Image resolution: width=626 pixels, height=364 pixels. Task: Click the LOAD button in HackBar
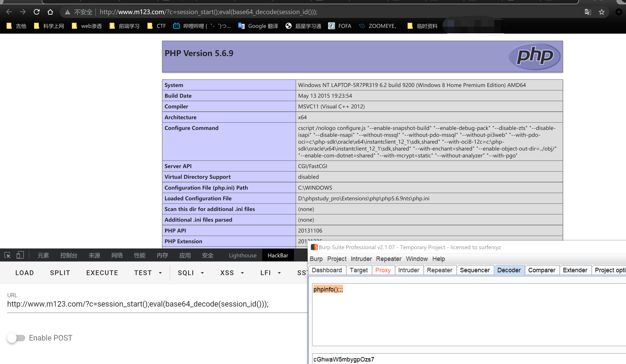(x=24, y=273)
